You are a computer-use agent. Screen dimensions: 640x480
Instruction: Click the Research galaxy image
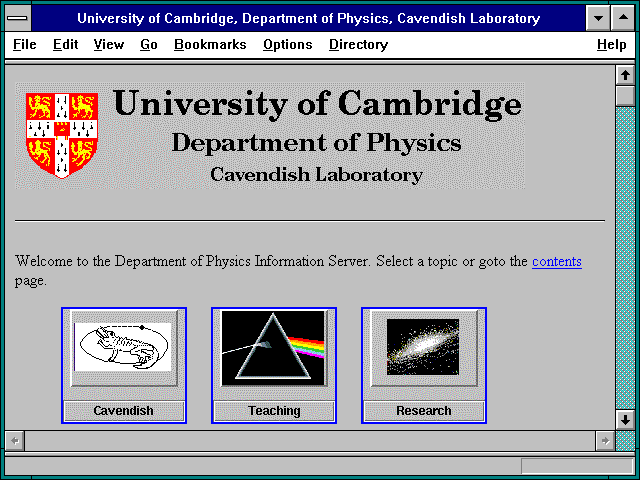tap(424, 348)
